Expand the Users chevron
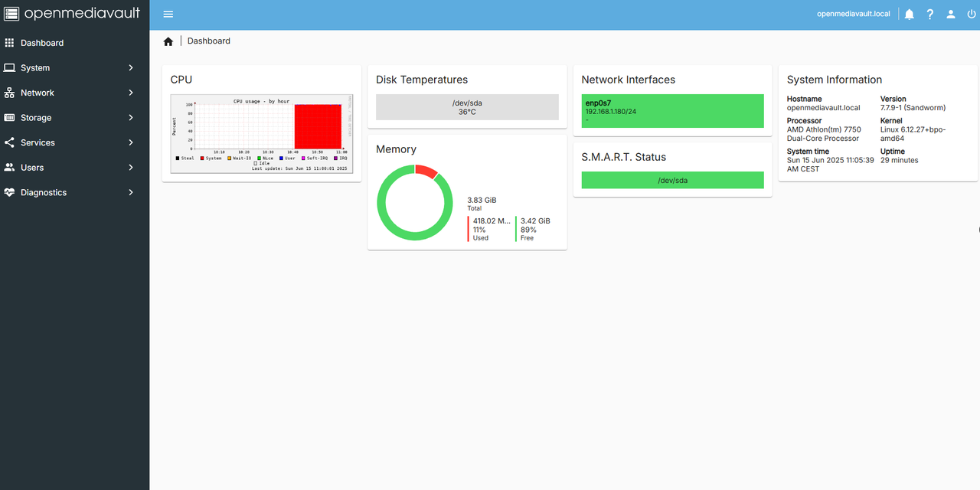 [131, 167]
